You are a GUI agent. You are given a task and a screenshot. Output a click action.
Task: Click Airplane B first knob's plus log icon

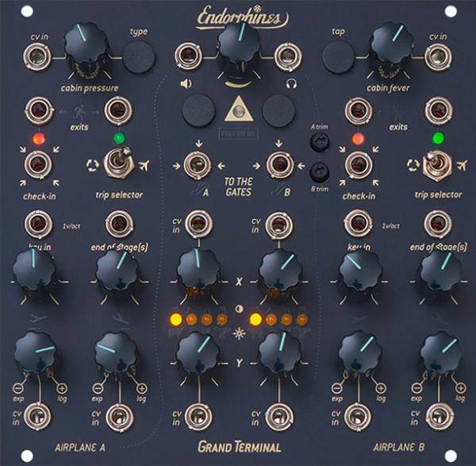click(381, 388)
